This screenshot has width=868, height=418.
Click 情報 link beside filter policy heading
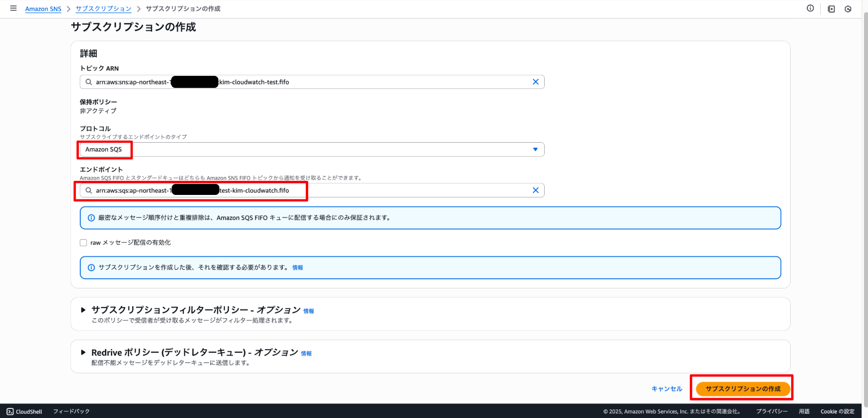[309, 311]
